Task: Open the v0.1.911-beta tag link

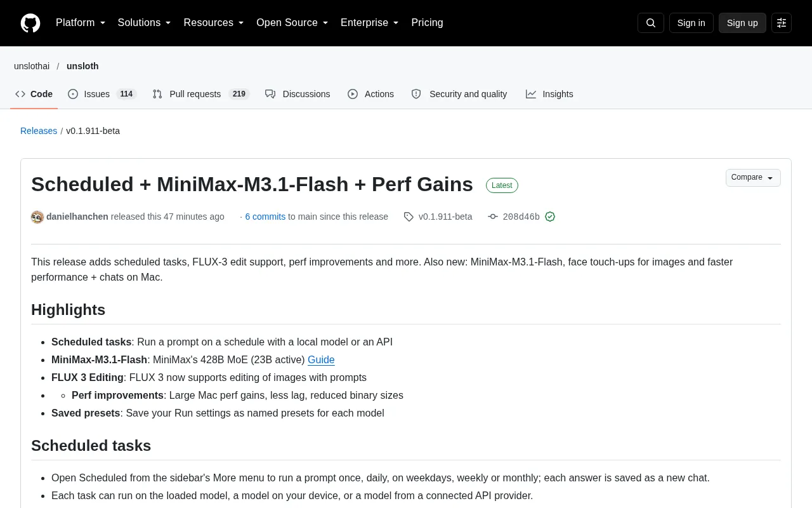Action: point(445,217)
